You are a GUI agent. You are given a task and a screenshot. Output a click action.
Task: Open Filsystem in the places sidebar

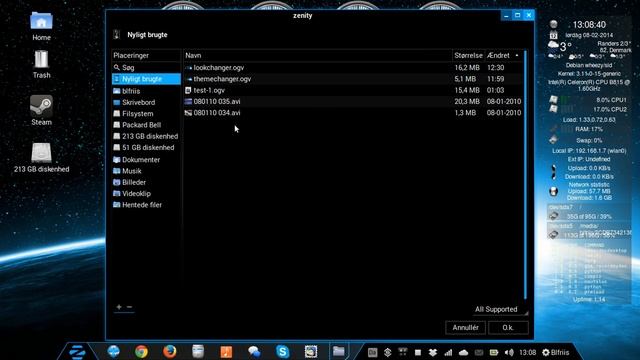tap(146, 113)
